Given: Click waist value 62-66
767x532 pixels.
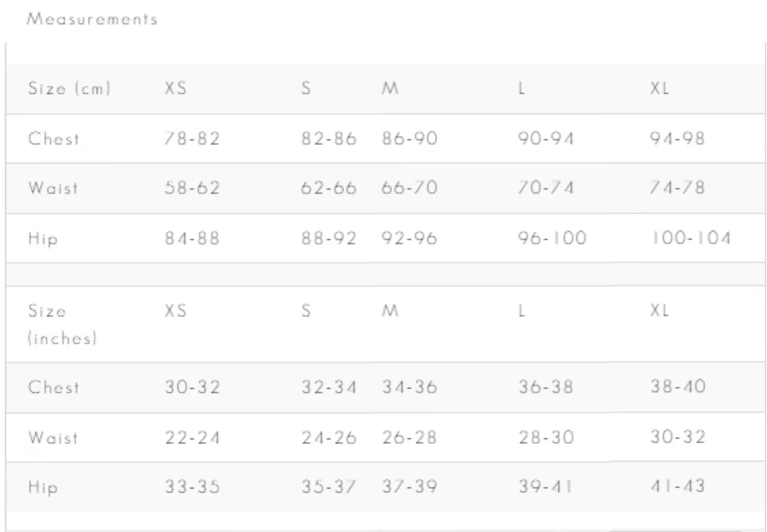Looking at the screenshot, I should [329, 188].
